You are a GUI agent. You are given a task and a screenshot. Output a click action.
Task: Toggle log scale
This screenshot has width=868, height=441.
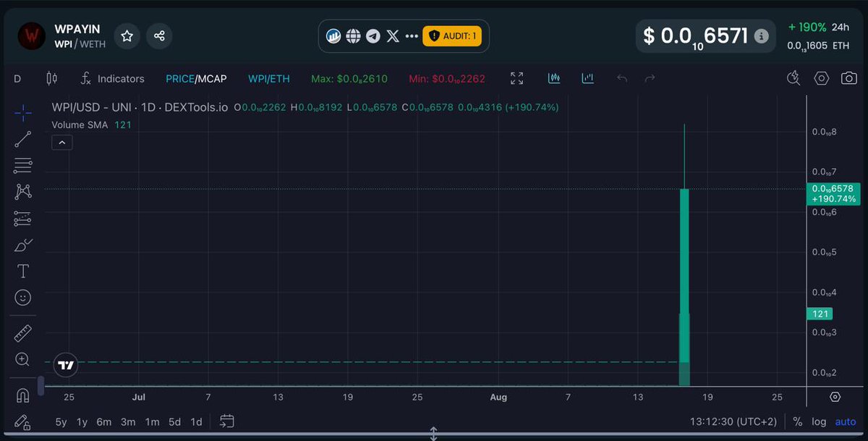pos(819,421)
